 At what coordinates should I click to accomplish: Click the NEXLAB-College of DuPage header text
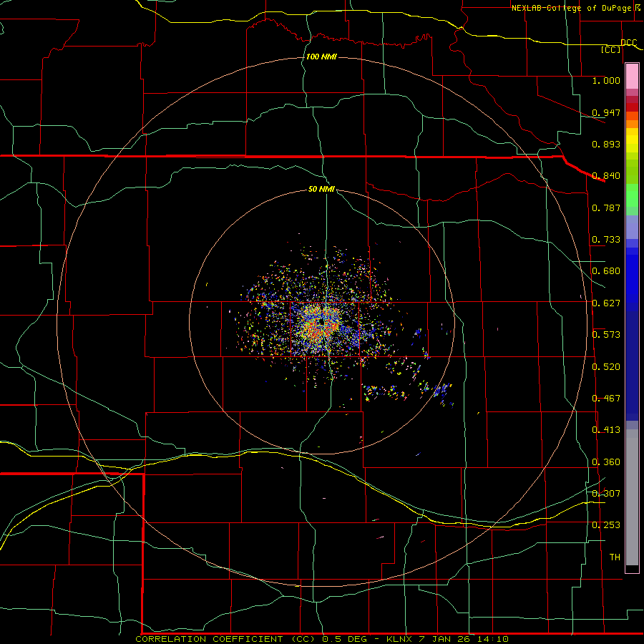(571, 8)
